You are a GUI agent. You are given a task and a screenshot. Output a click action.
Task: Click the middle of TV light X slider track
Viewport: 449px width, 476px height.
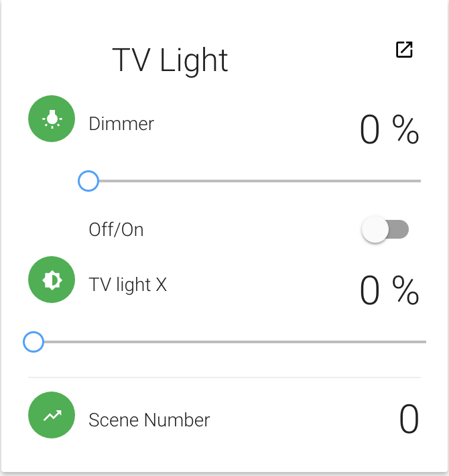tap(228, 342)
